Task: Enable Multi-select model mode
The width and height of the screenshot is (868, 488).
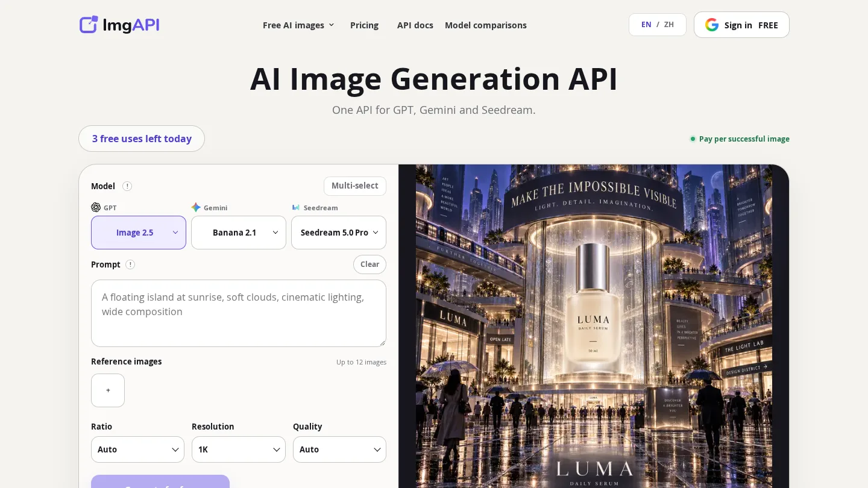Action: coord(355,186)
